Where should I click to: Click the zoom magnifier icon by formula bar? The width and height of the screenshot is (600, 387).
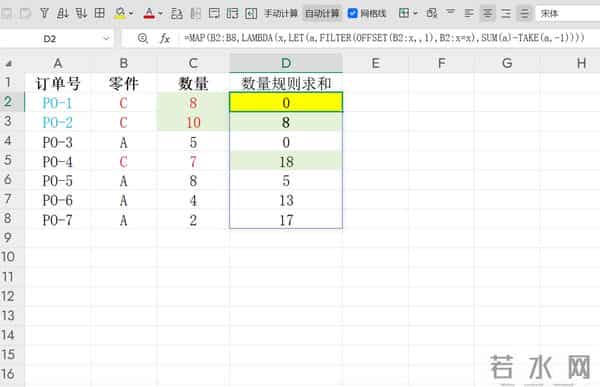pyautogui.click(x=143, y=38)
